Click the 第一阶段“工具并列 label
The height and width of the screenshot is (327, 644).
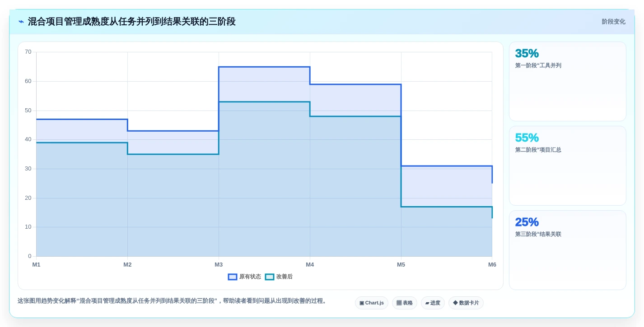tap(538, 65)
